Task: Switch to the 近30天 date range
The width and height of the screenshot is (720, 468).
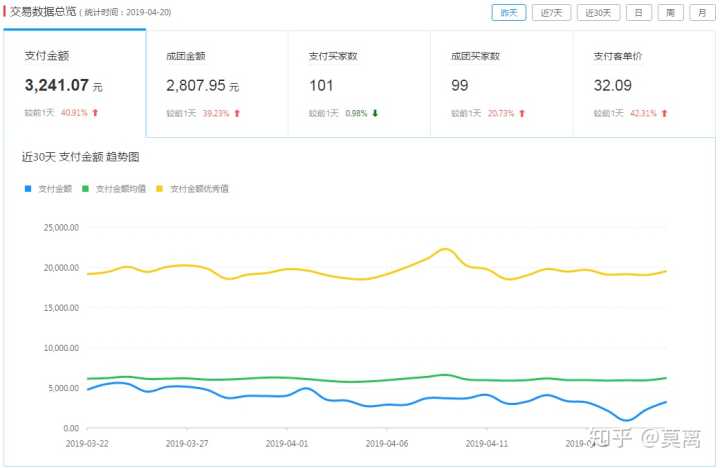Action: click(599, 13)
